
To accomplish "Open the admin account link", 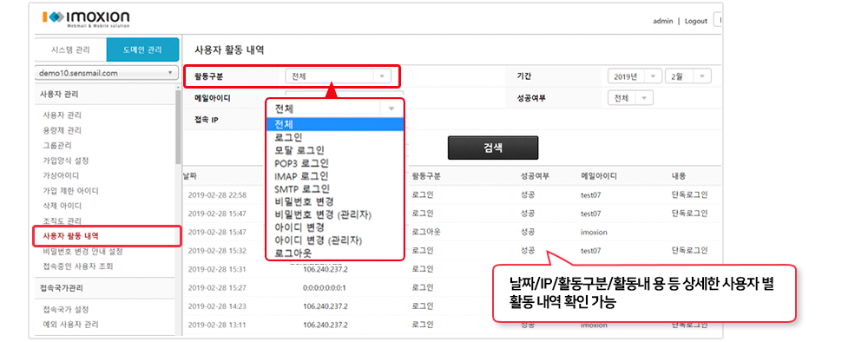I will (662, 21).
